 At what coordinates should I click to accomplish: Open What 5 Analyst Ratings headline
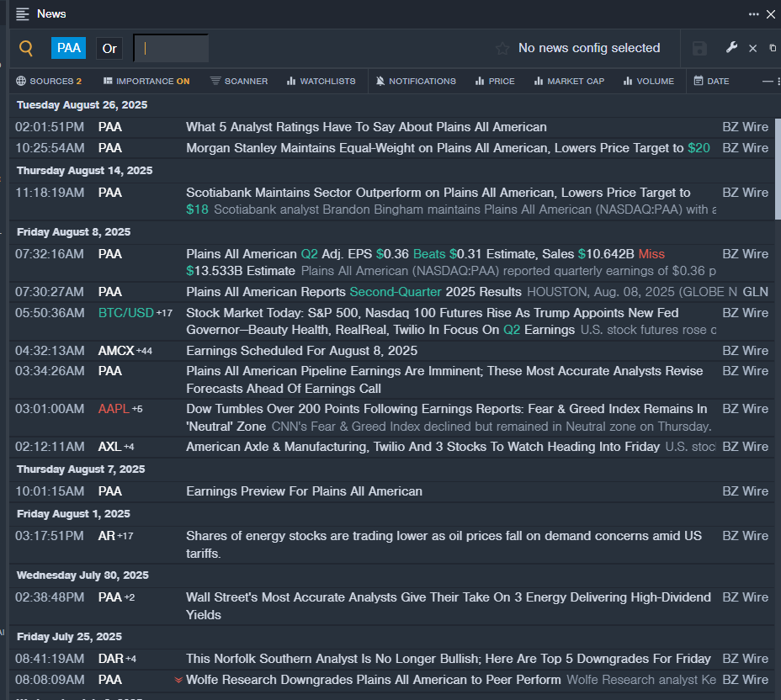(x=366, y=127)
